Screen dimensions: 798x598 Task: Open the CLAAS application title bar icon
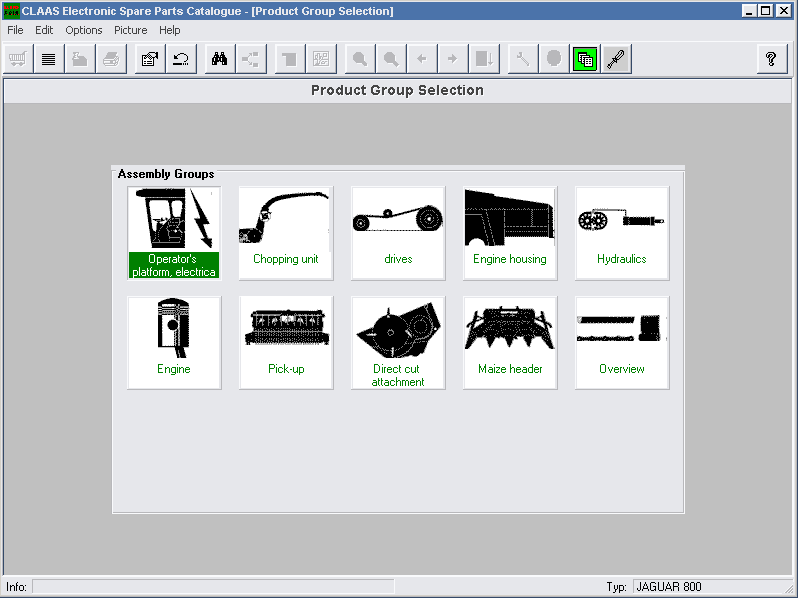coord(11,11)
